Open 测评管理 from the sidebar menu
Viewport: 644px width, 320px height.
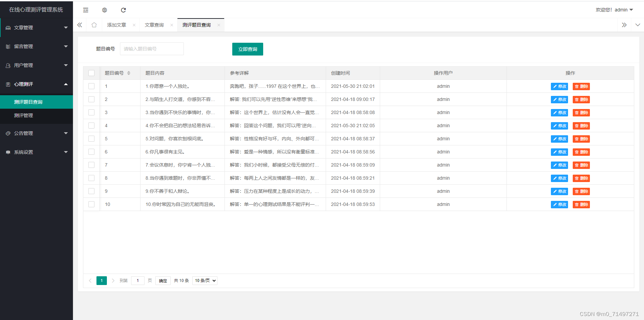coord(24,115)
